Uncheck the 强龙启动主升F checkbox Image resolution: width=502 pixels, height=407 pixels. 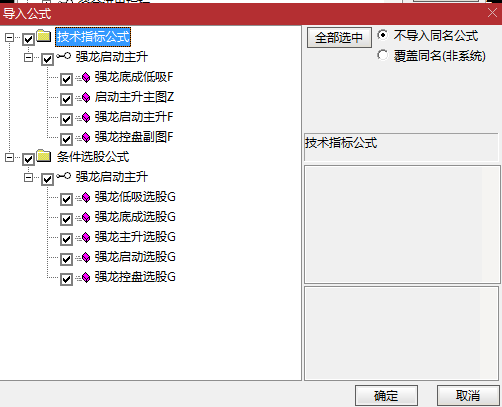(x=66, y=119)
